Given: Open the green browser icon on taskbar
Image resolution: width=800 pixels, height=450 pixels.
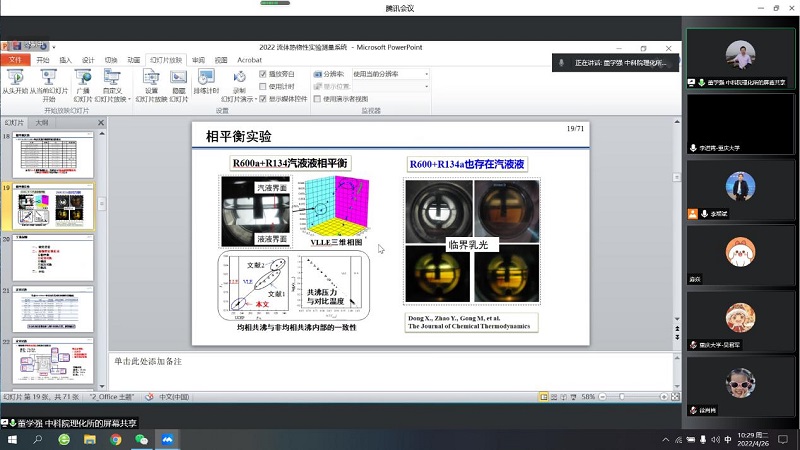Looking at the screenshot, I should tap(64, 439).
